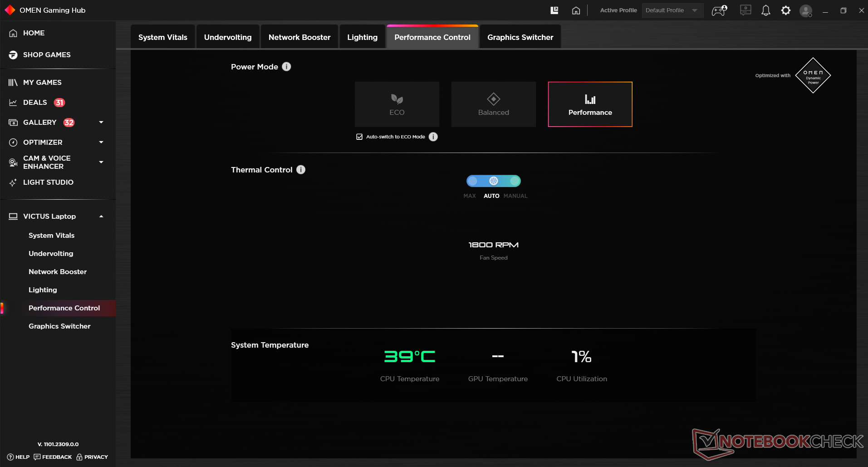Open System Vitals in sidebar
Image resolution: width=868 pixels, height=467 pixels.
(52, 236)
